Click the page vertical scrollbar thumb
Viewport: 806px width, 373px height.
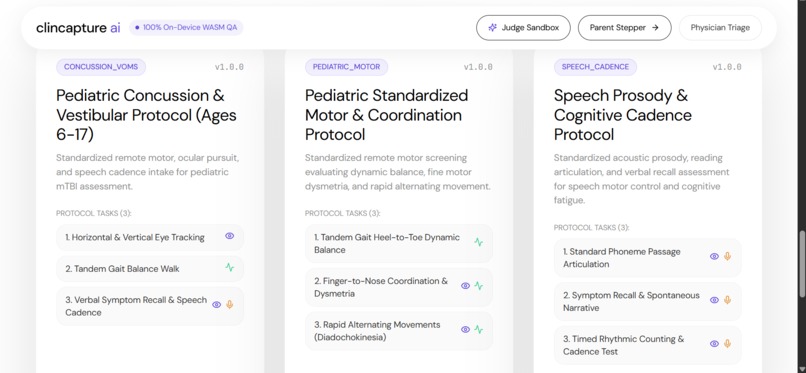tap(802, 263)
